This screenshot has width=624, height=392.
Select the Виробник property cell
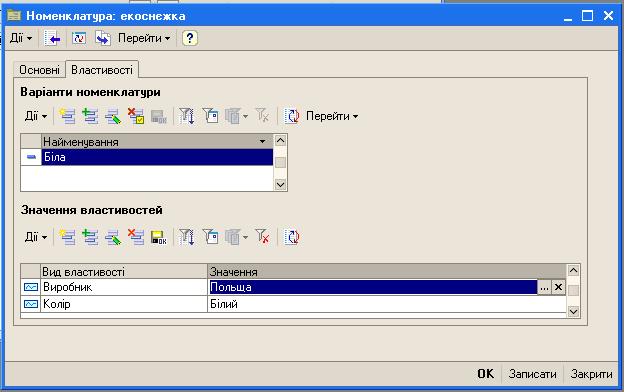(x=124, y=287)
